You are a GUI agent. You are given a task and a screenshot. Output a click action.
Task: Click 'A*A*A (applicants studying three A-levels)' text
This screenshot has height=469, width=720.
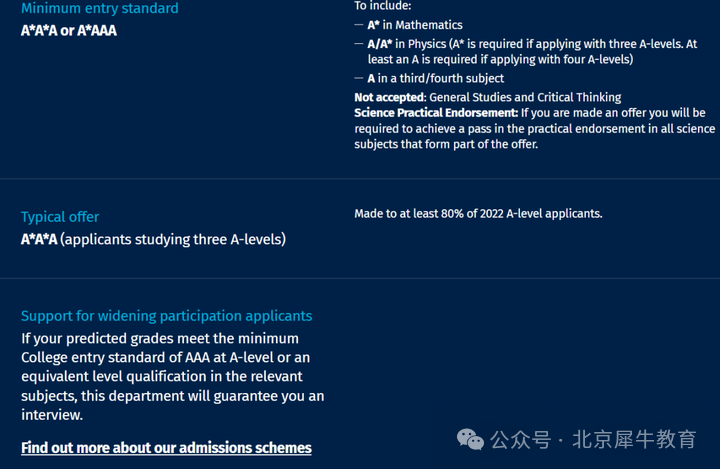(x=153, y=239)
